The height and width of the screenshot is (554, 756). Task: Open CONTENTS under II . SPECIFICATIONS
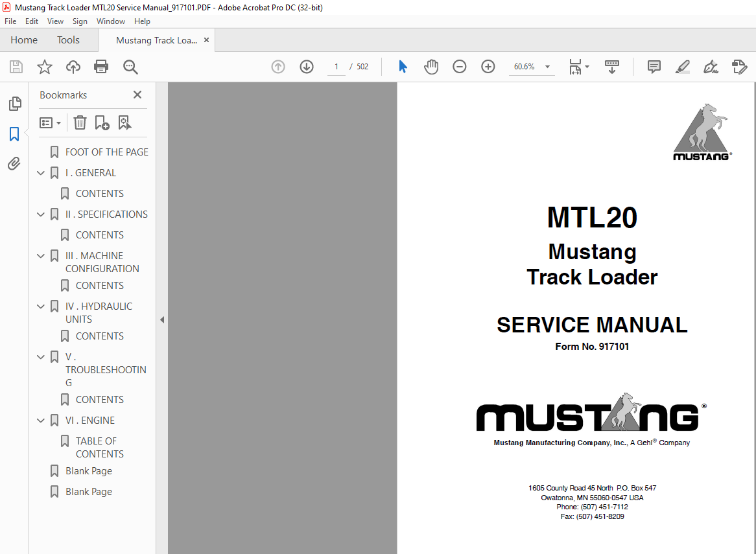pyautogui.click(x=99, y=235)
